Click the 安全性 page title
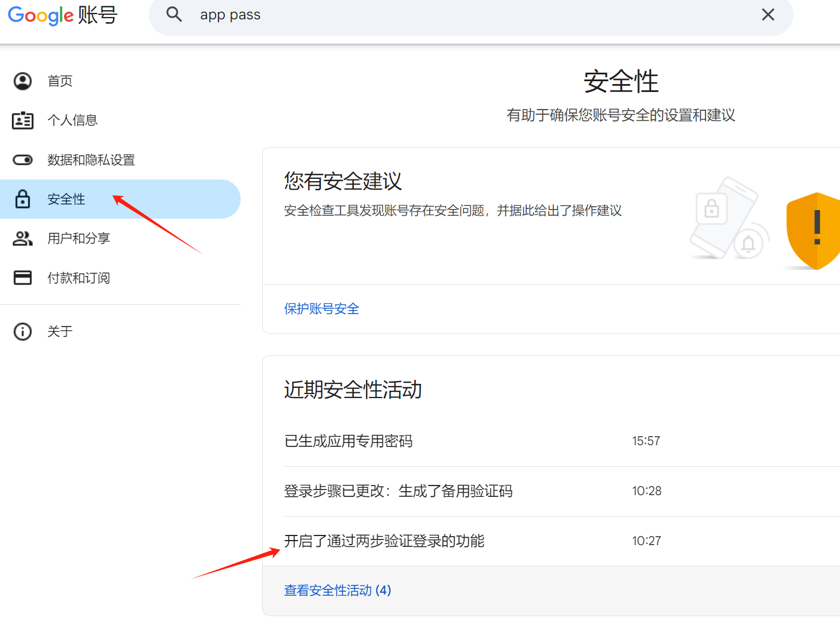Image resolution: width=840 pixels, height=636 pixels. click(x=621, y=82)
